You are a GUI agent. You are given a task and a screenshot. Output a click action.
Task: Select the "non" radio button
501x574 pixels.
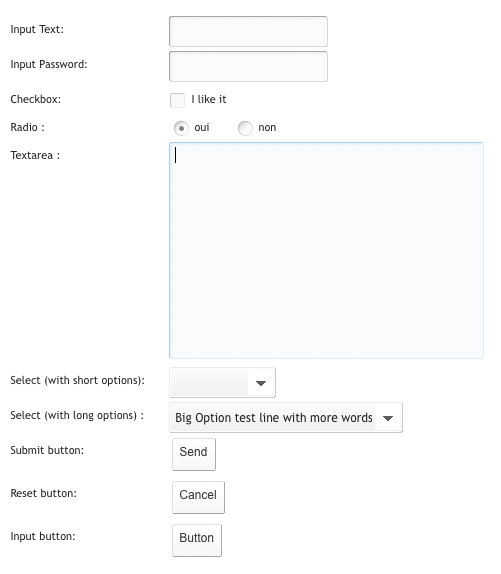pos(245,128)
